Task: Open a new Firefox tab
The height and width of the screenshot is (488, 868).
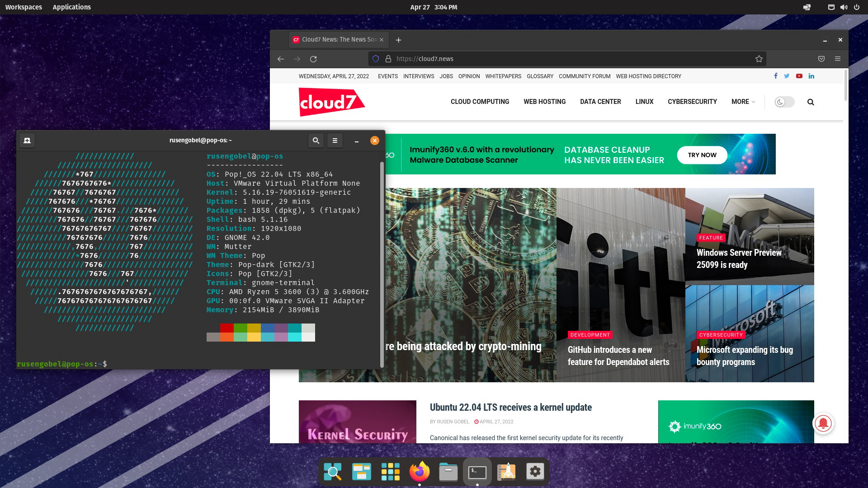Action: 398,40
